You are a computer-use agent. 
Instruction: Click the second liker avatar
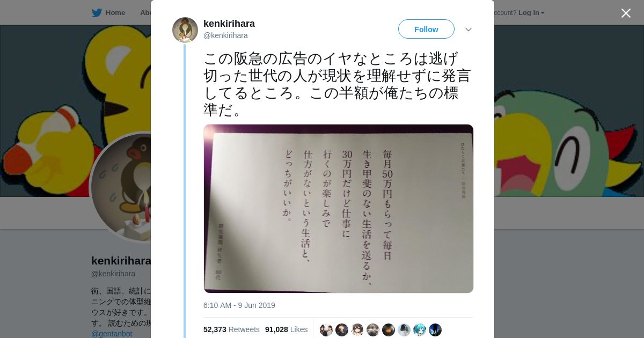click(x=342, y=330)
